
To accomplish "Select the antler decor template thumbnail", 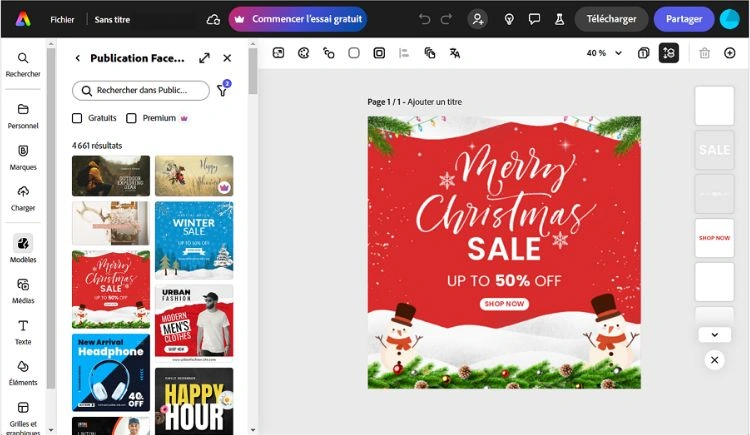I will pyautogui.click(x=111, y=223).
